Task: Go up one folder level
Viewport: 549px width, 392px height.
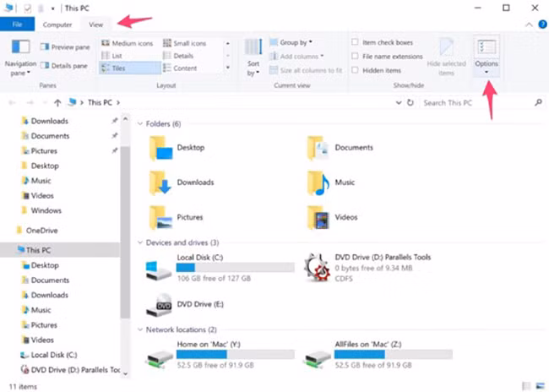Action: point(57,102)
